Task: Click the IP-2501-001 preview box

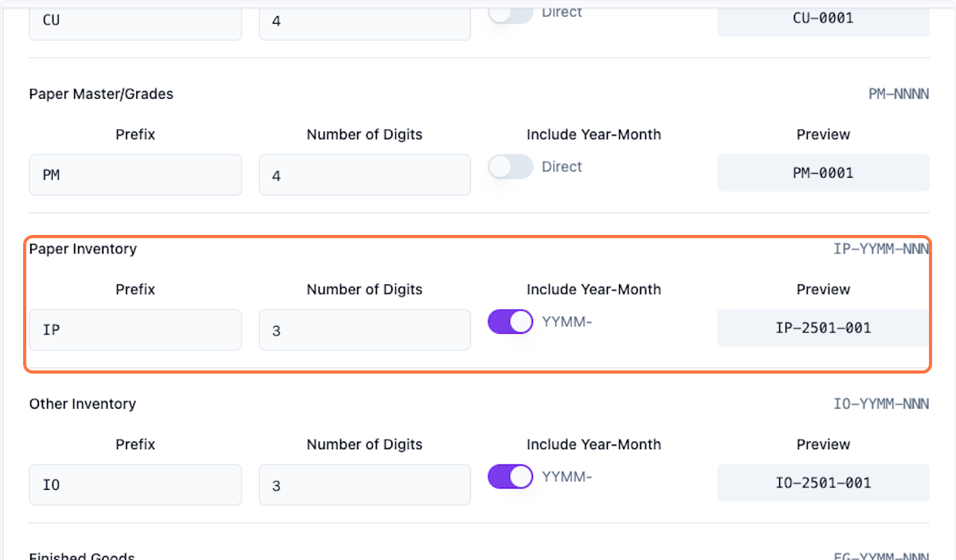Action: click(823, 327)
